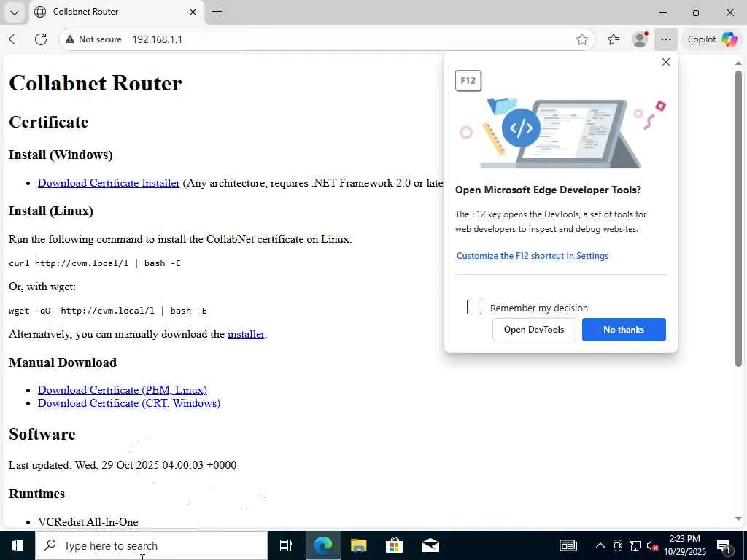Show hidden system tray icons
Image resolution: width=747 pixels, height=560 pixels.
(600, 545)
